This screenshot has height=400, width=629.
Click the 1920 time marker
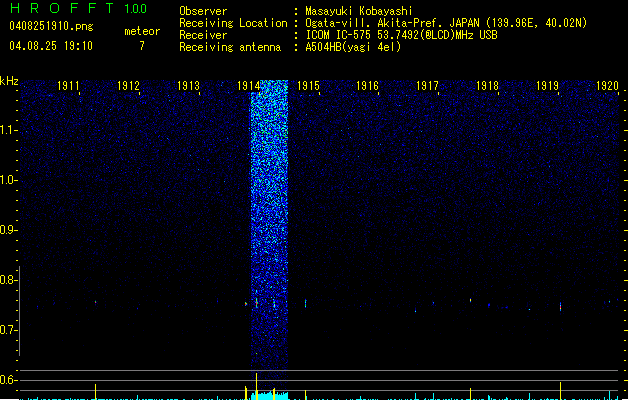click(x=607, y=86)
